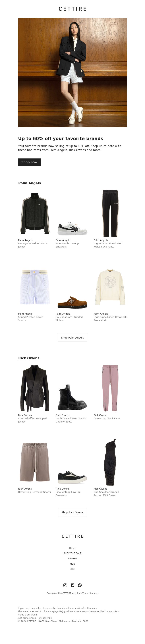Click the Shop Rick Owens button
The width and height of the screenshot is (145, 644).
[x=72, y=512]
